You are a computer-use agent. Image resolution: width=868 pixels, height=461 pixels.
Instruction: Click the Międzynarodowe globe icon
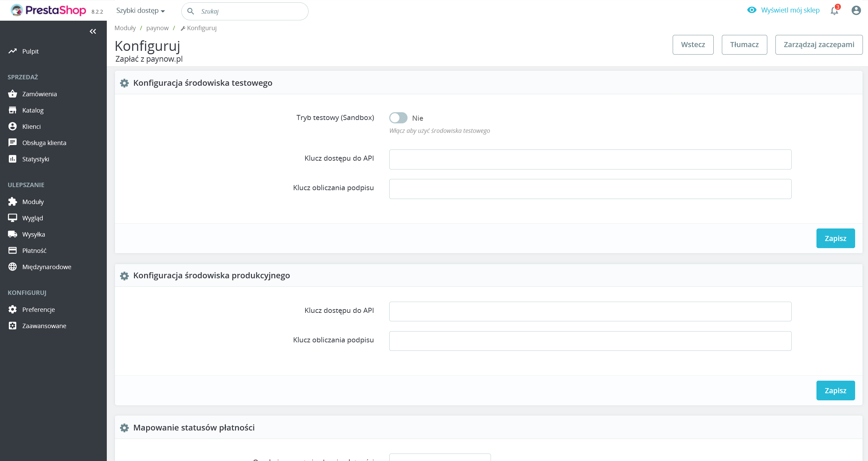point(13,267)
